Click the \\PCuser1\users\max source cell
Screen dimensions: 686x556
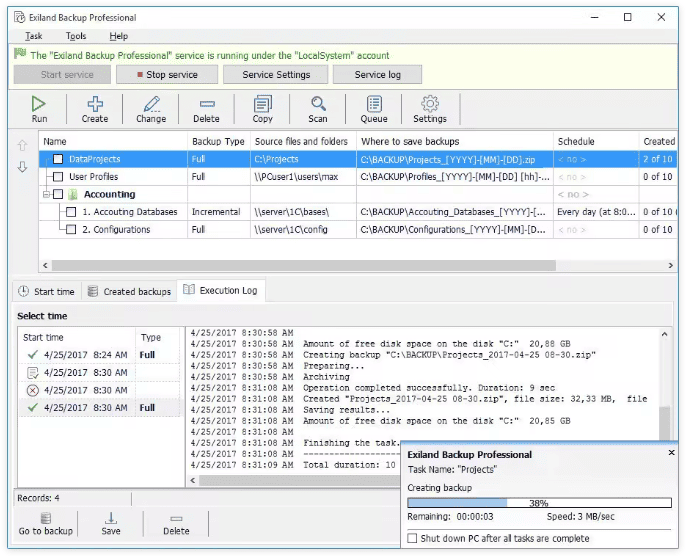pos(303,177)
